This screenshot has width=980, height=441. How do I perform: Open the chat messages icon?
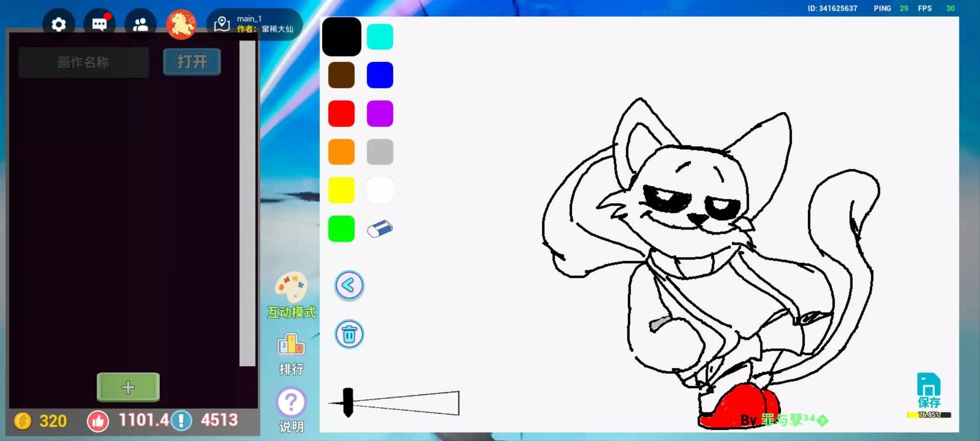pyautogui.click(x=99, y=24)
